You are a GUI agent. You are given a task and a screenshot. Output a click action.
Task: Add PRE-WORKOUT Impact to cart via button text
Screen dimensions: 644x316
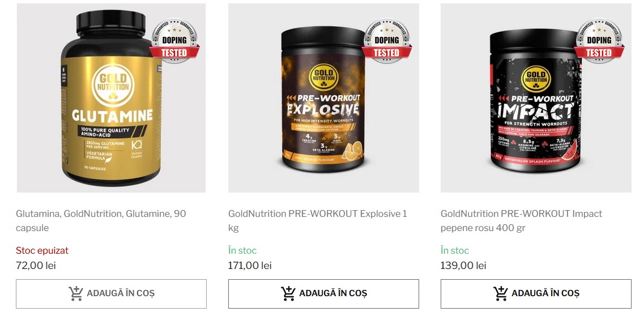pyautogui.click(x=545, y=293)
